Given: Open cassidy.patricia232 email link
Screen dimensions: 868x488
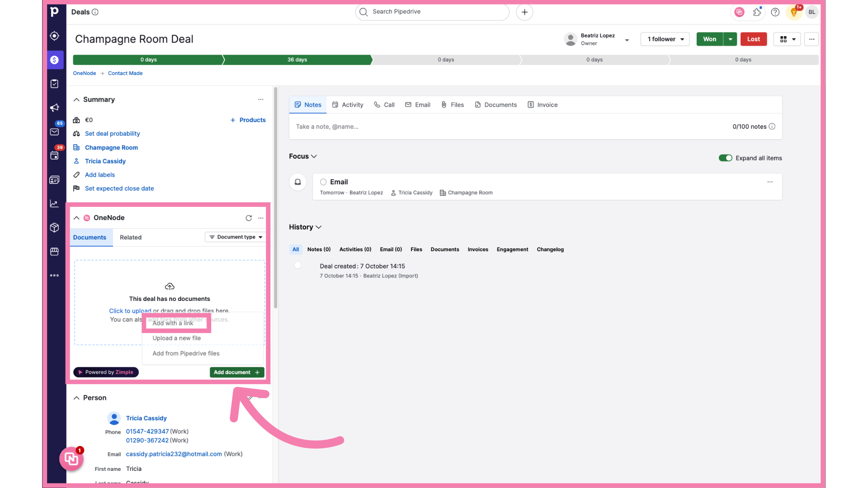Looking at the screenshot, I should 174,454.
